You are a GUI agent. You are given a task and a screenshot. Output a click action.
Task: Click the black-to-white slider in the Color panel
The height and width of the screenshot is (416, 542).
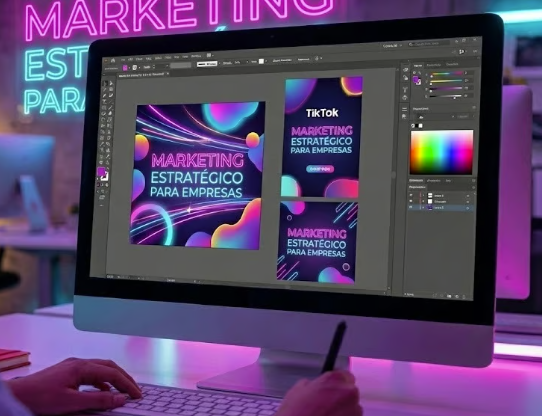tap(446, 96)
